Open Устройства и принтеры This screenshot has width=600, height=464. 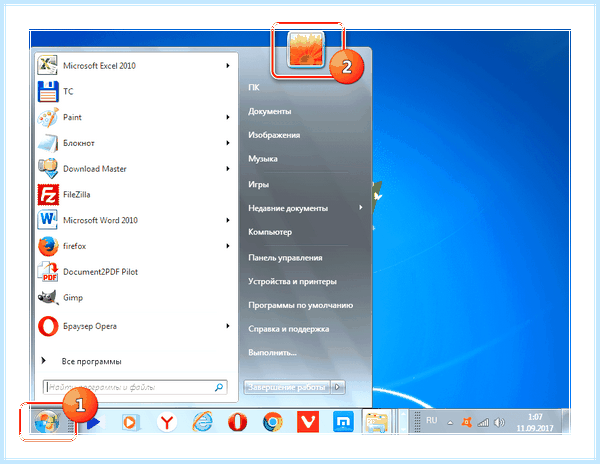292,282
